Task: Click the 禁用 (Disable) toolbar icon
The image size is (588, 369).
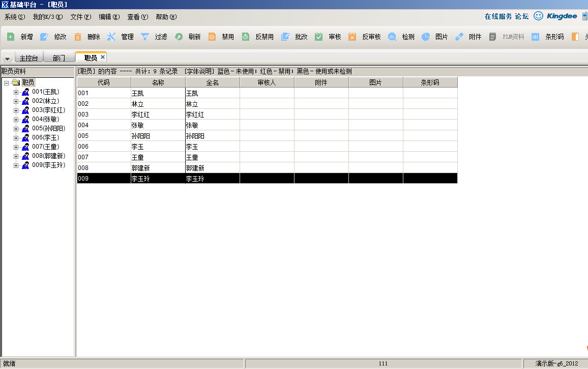Action: click(x=212, y=37)
